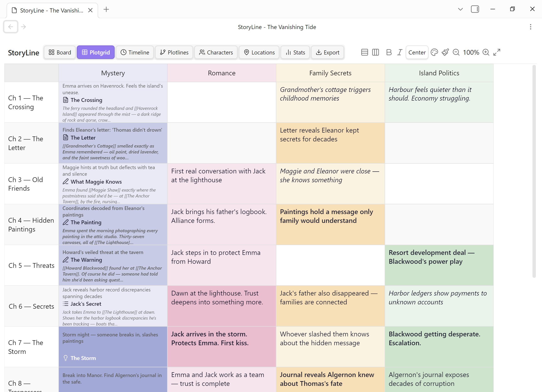
Task: Click the rows layout icon
Action: 364,52
